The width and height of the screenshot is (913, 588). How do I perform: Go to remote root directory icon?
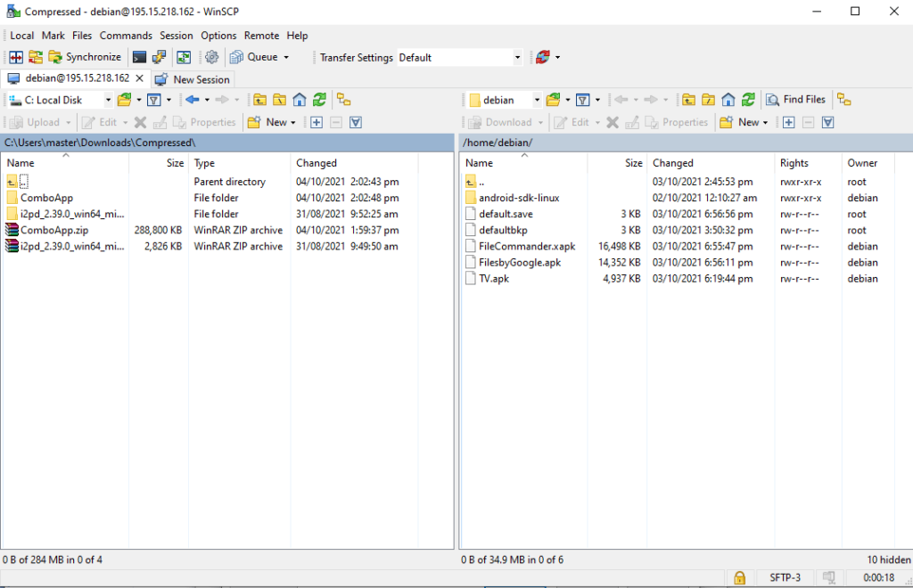[708, 100]
